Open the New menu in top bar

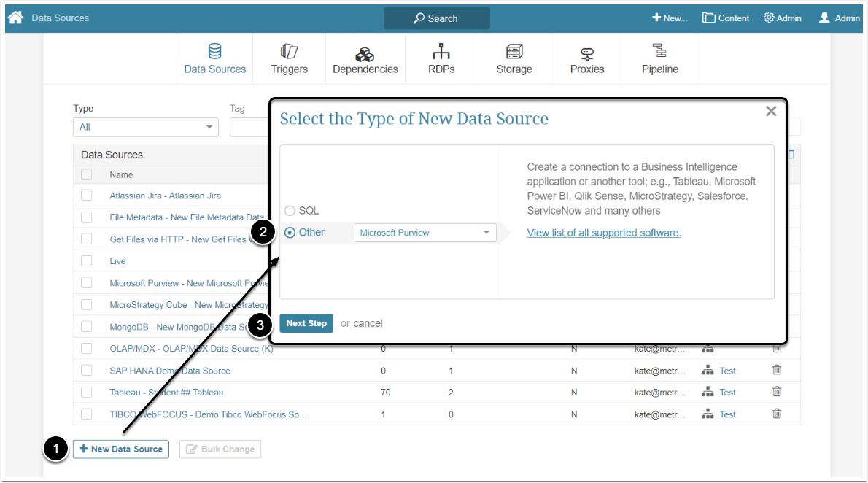pos(670,18)
